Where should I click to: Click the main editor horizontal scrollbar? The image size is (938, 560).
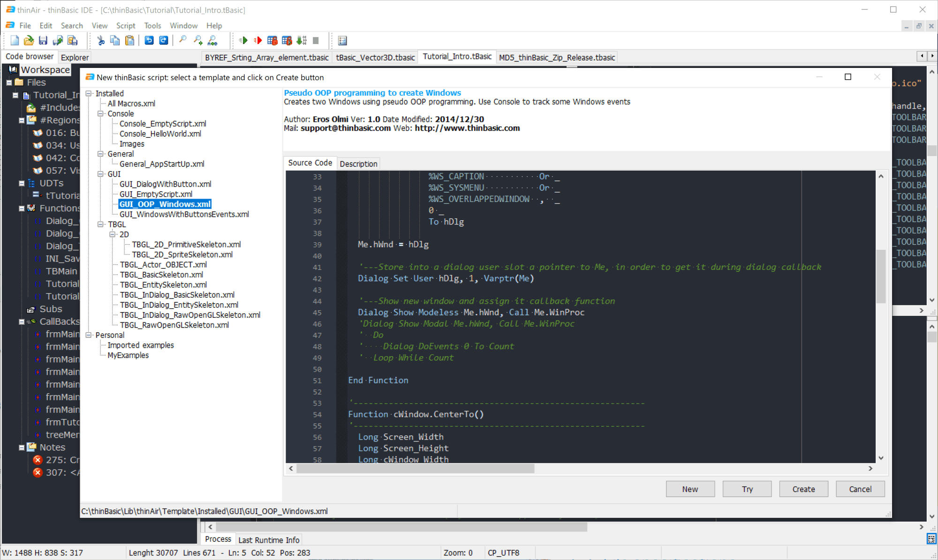coord(401,527)
